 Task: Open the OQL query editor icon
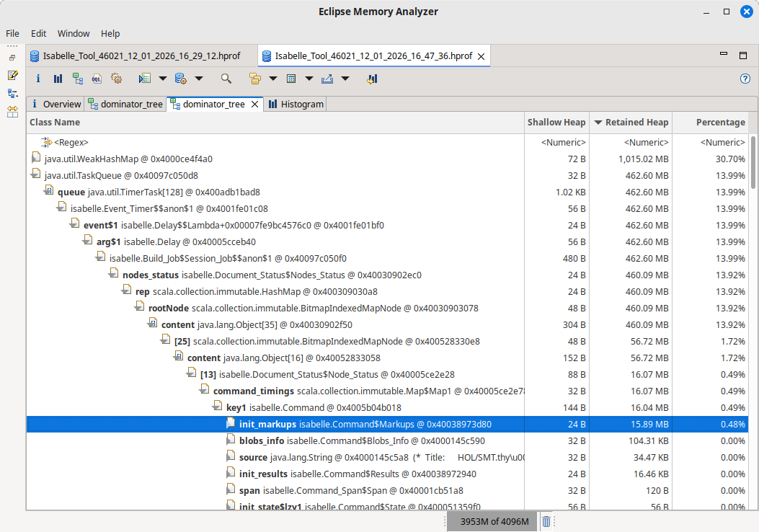(97, 79)
